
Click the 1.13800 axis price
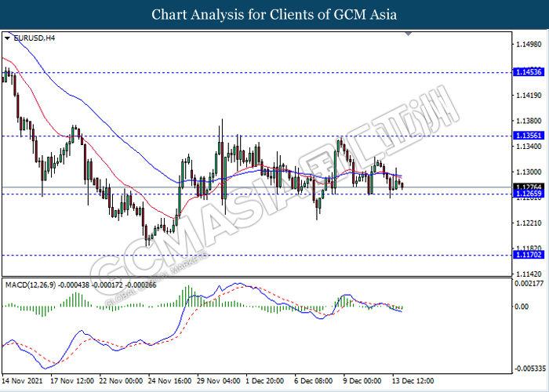point(529,121)
